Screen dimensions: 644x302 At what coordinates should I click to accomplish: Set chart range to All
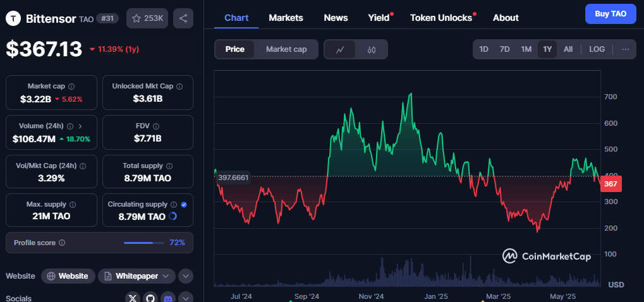[x=568, y=49]
